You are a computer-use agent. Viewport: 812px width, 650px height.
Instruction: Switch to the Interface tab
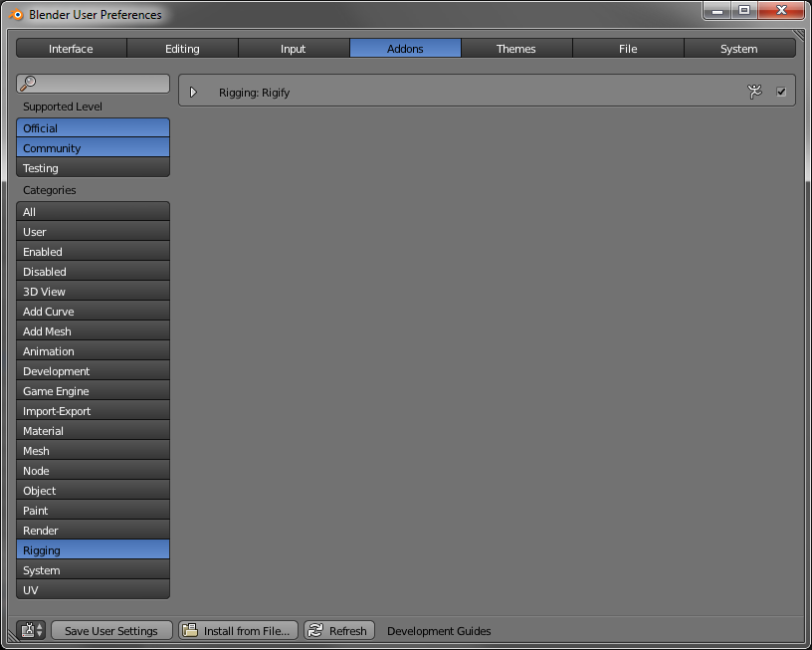coord(71,48)
